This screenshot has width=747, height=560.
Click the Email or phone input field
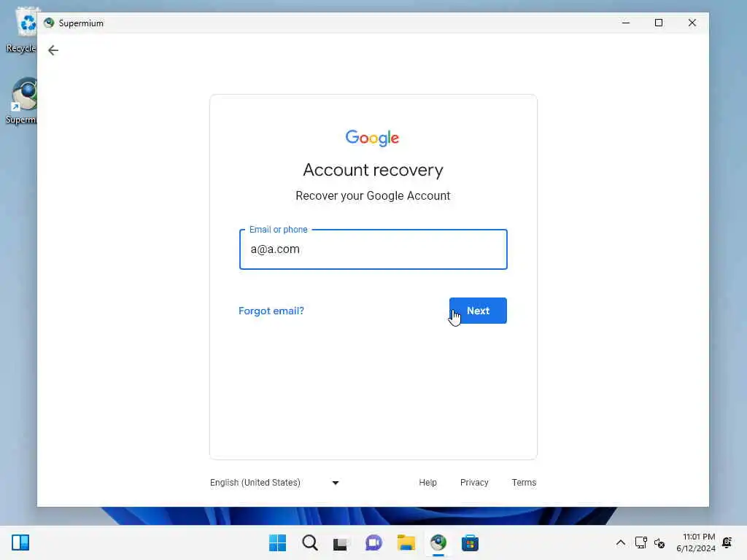click(373, 249)
